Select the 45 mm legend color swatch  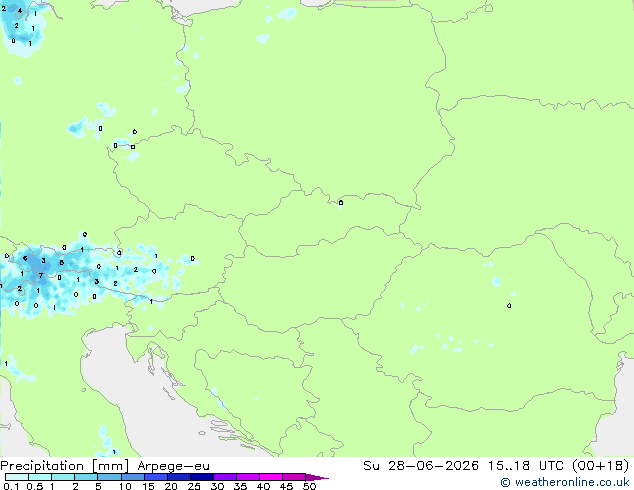294,477
